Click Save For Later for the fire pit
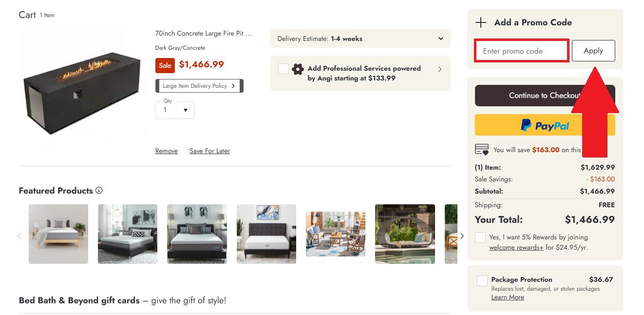The image size is (644, 315). [x=209, y=151]
